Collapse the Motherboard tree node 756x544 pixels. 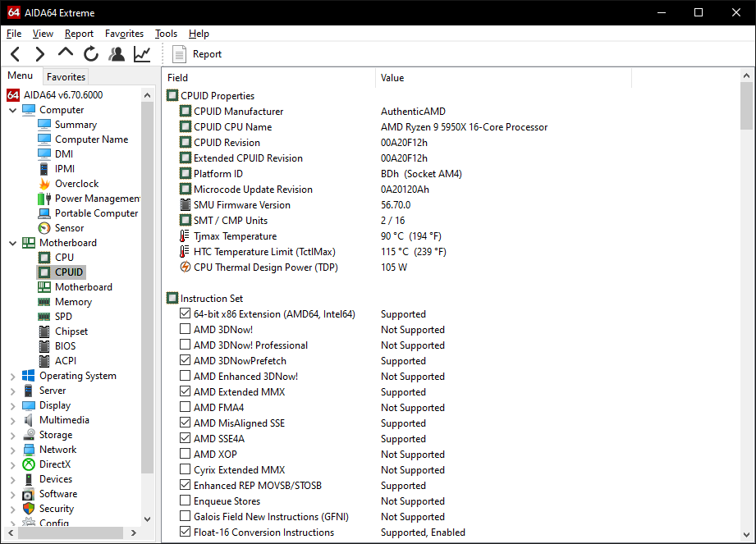point(12,243)
